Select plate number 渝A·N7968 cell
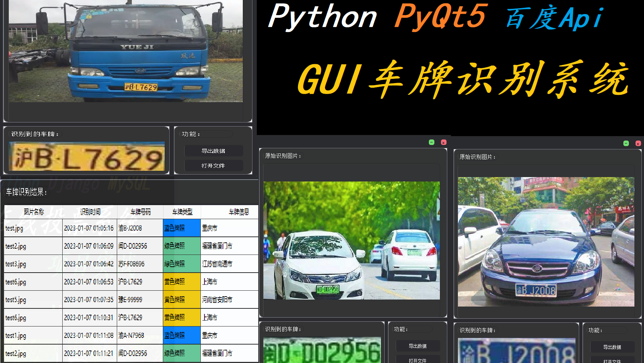 (140, 335)
